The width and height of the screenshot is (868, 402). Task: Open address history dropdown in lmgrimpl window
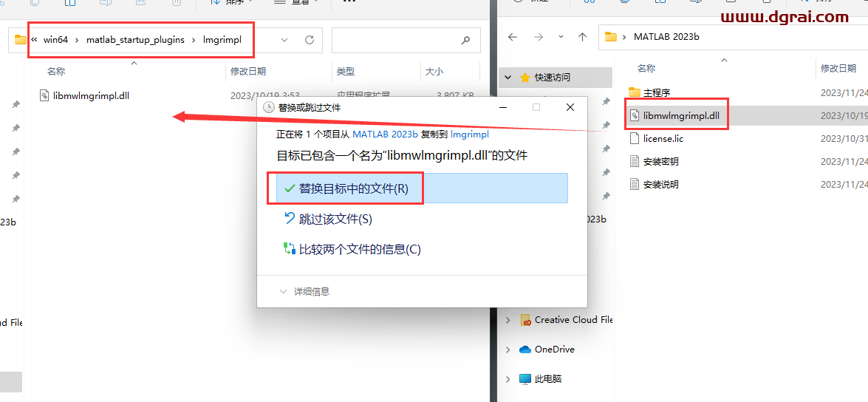tap(284, 40)
